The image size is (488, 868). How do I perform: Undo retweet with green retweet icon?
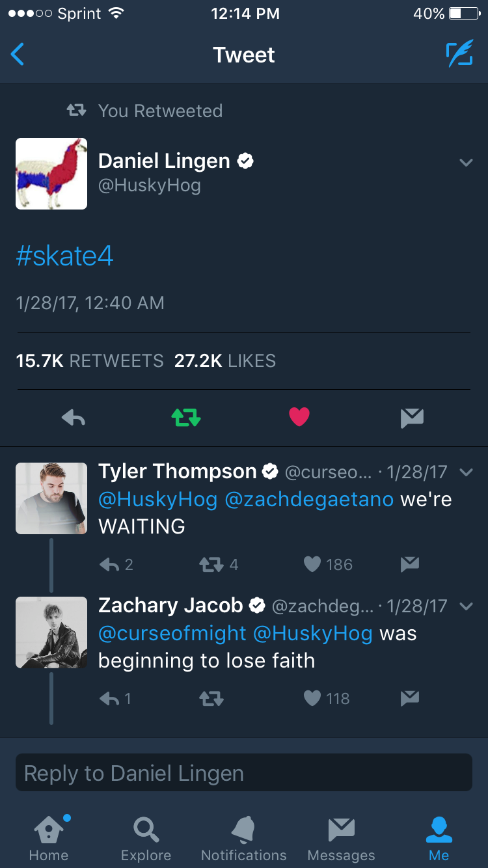point(186,418)
